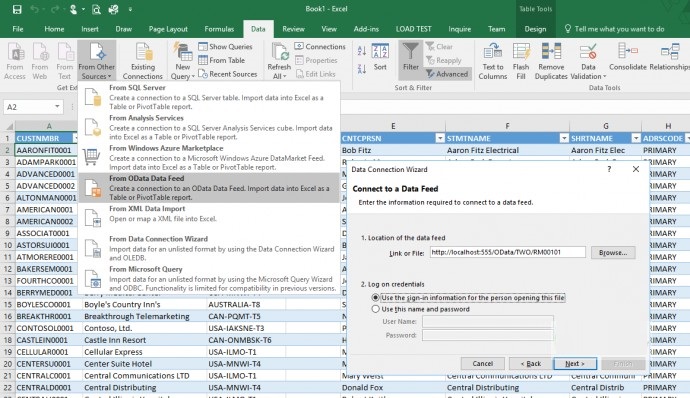This screenshot has width=690, height=398.
Task: Select cell AARONFIT0001
Action: point(46,150)
